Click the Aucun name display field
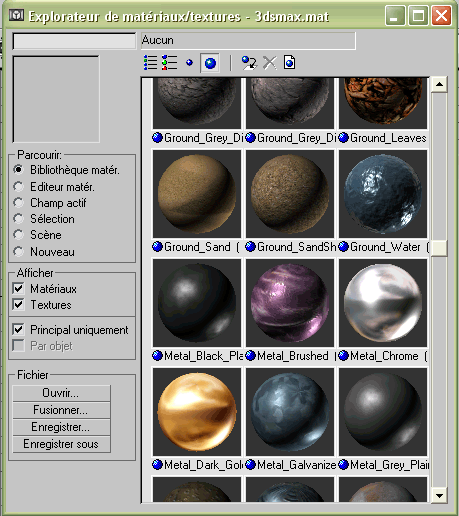This screenshot has height=516, width=459. click(x=248, y=41)
